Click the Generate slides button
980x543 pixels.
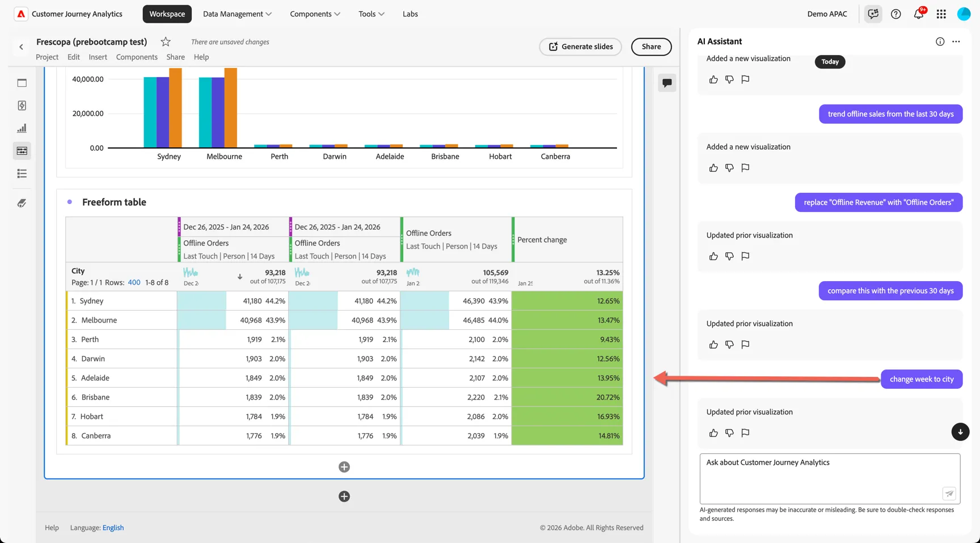580,46
